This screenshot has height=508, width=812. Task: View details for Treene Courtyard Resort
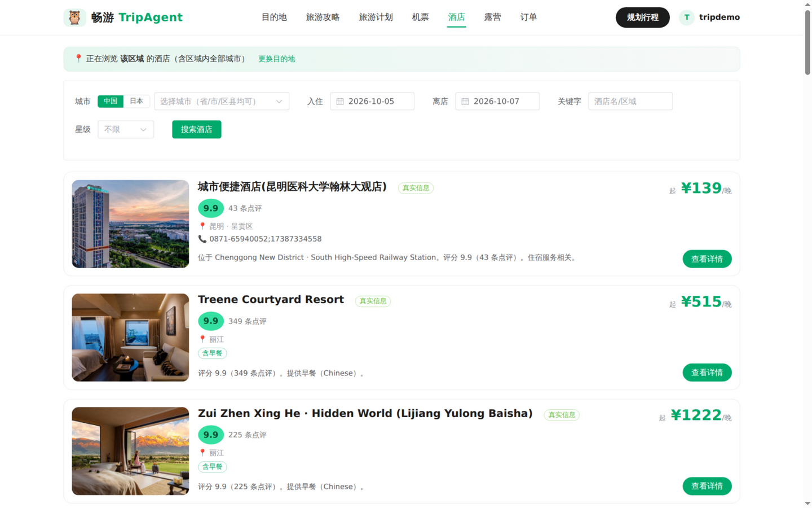(x=707, y=373)
